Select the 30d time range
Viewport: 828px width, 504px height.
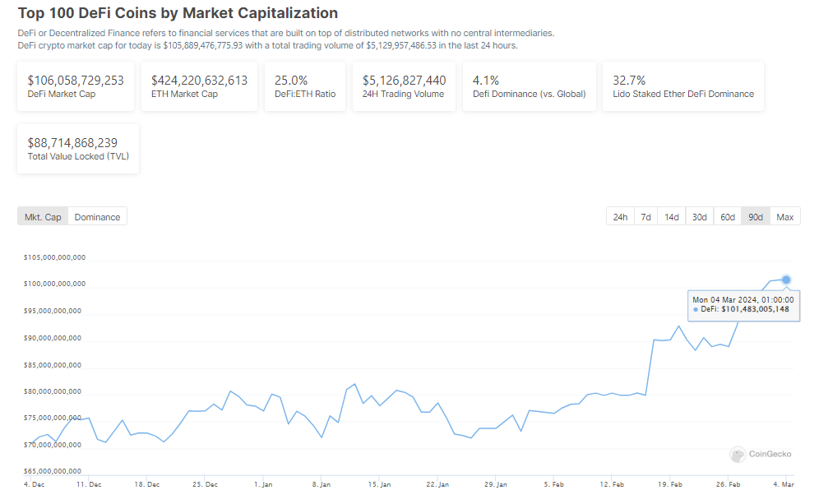click(x=699, y=217)
